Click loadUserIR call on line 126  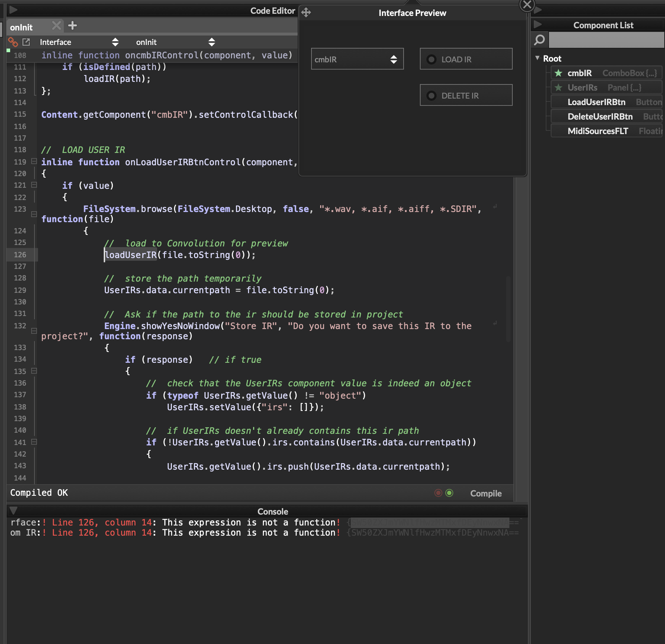pyautogui.click(x=131, y=255)
